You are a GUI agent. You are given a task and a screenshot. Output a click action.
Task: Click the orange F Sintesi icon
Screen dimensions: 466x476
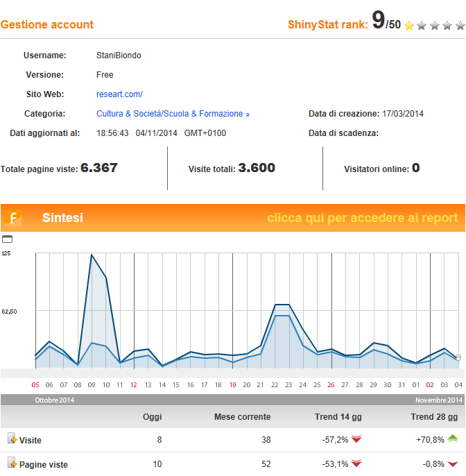(x=12, y=219)
